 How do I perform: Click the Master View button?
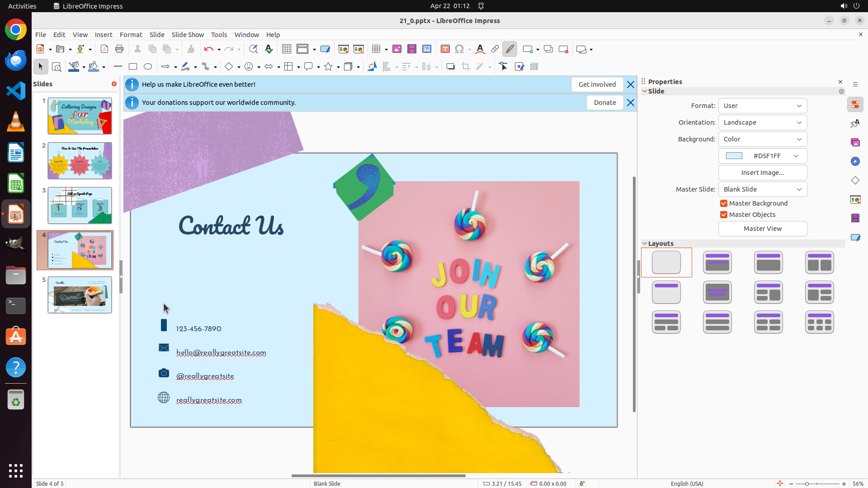(762, 229)
